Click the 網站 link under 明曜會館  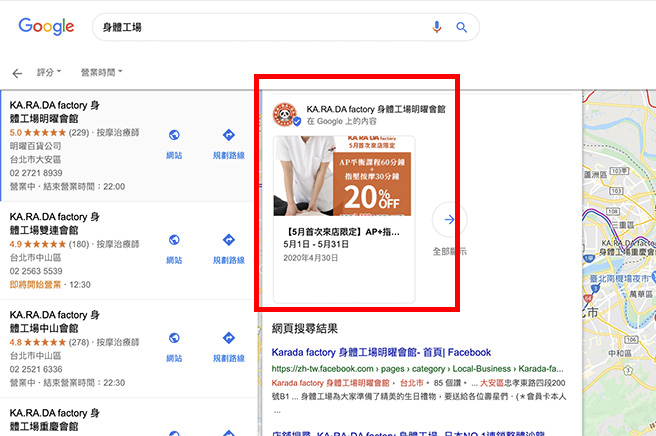(174, 155)
